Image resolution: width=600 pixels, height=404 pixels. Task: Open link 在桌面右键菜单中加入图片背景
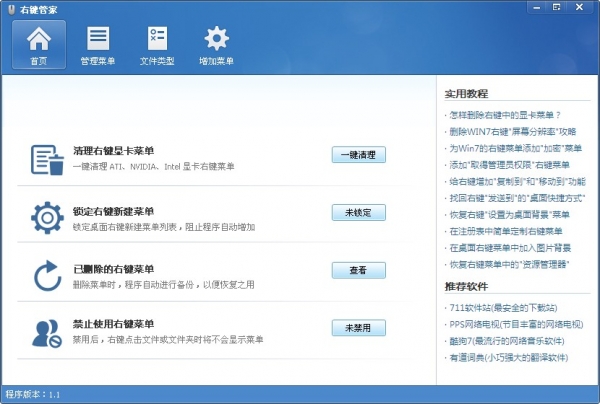click(x=510, y=248)
